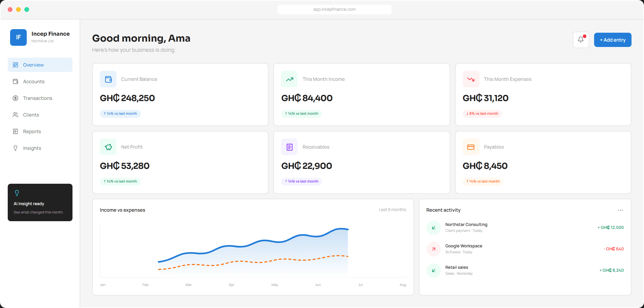
Task: Click the Retail sales incoming arrow icon
Action: [434, 271]
